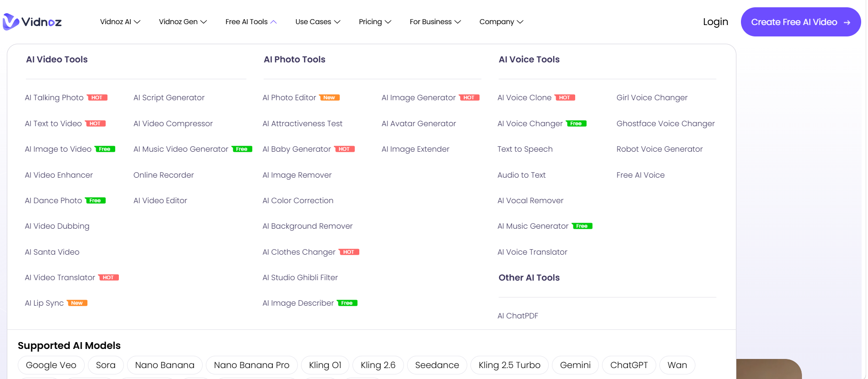Choose Text to Speech tool
Image resolution: width=868 pixels, height=379 pixels.
tap(525, 149)
